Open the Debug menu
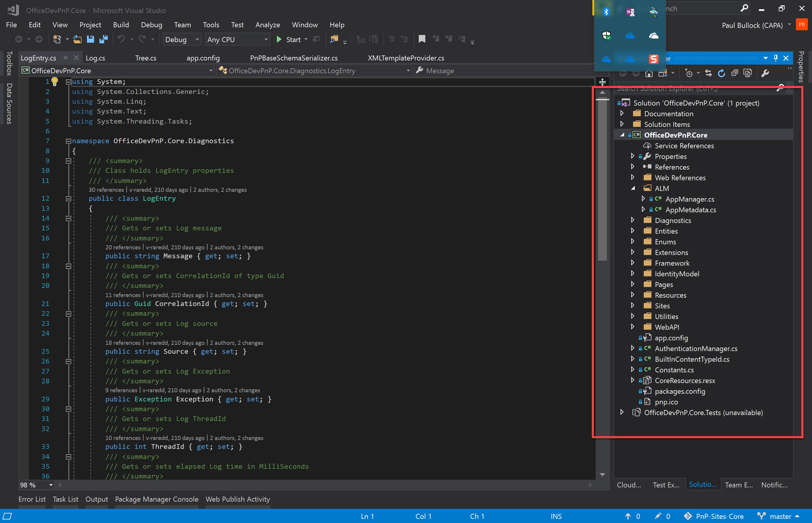This screenshot has height=523, width=812. pos(152,24)
